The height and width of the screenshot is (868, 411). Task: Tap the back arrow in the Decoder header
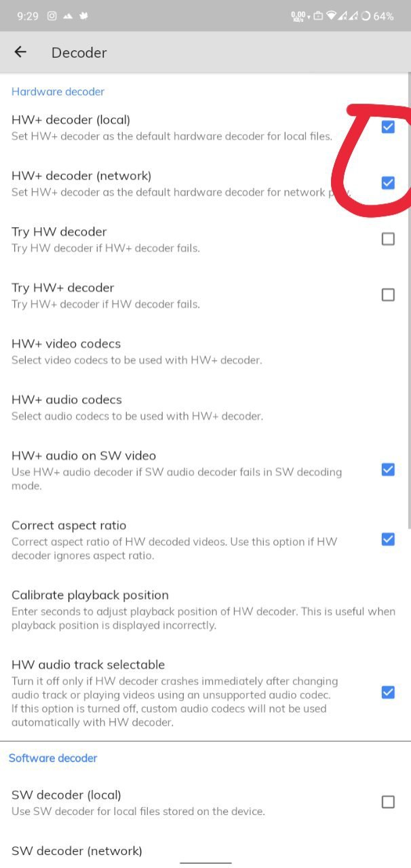coord(20,52)
